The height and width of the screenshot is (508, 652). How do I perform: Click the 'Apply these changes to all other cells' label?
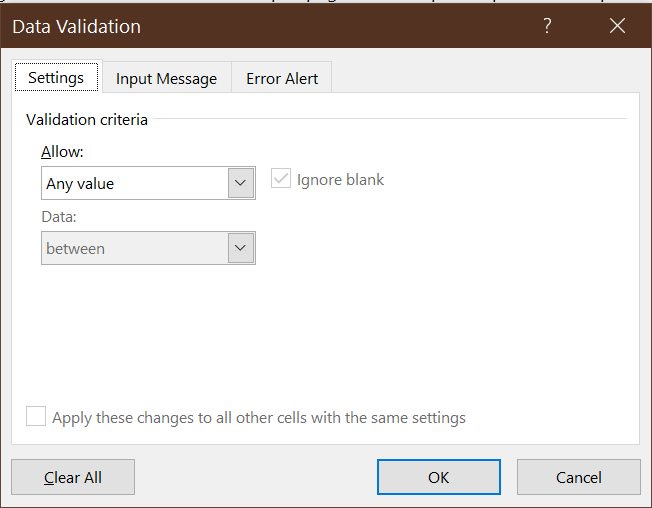click(259, 418)
